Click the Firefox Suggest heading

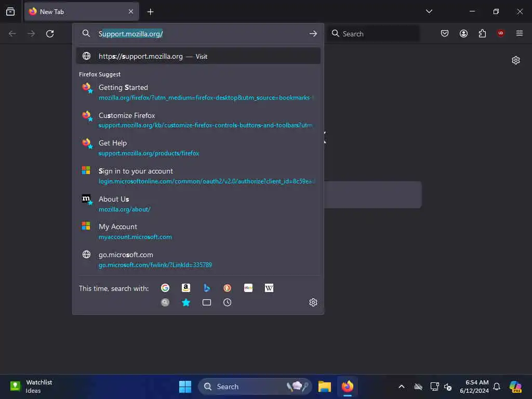pos(100,74)
